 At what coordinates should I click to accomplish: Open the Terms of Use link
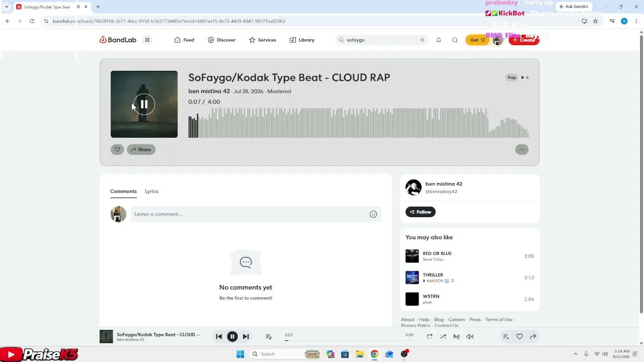coord(499,320)
